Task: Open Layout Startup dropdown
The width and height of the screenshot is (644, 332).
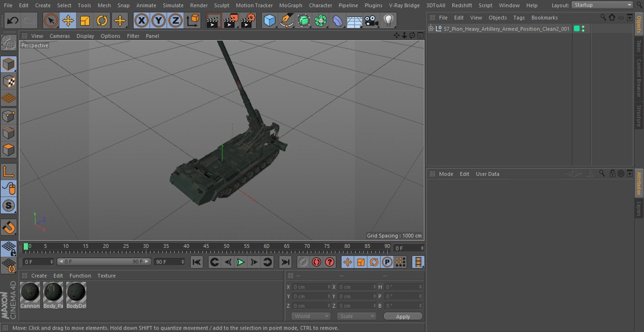Action: click(x=602, y=5)
